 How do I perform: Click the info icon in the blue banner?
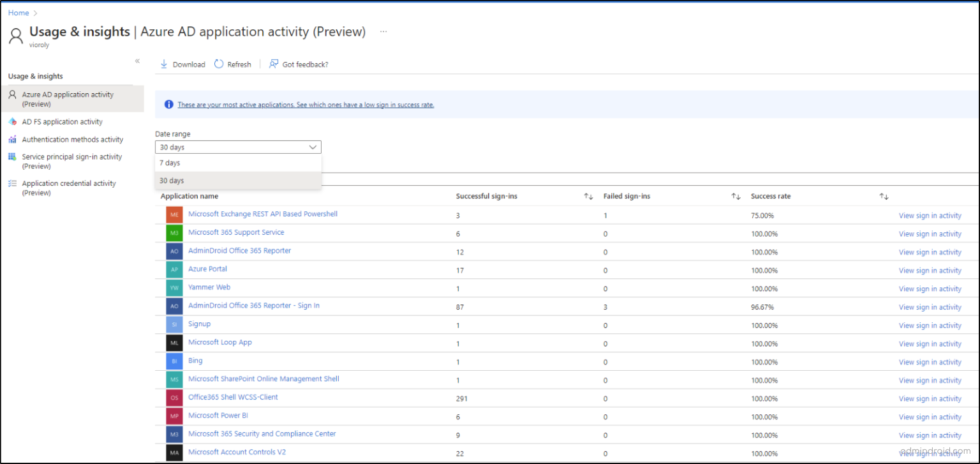[x=169, y=104]
